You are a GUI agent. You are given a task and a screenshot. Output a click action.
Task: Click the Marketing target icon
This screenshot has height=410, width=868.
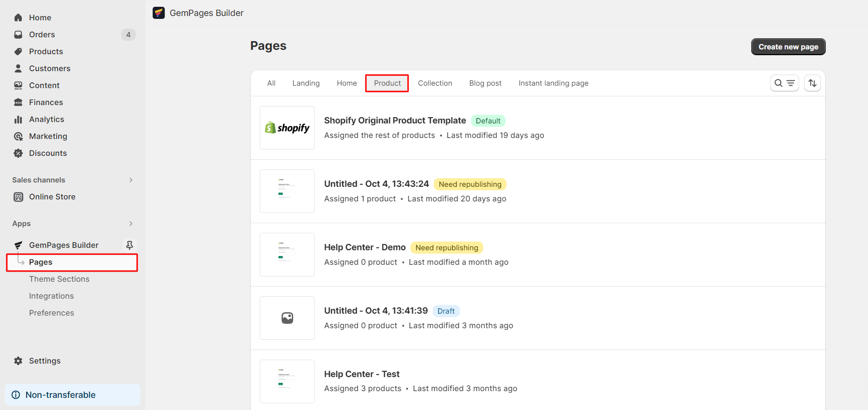tap(18, 136)
